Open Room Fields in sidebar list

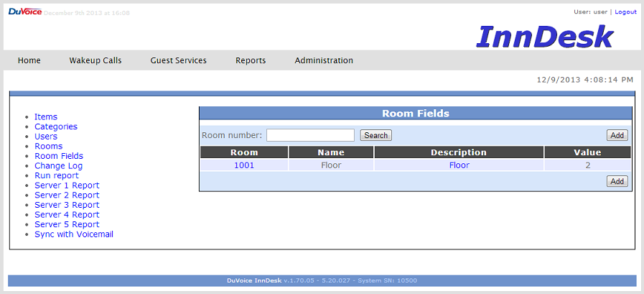(59, 156)
